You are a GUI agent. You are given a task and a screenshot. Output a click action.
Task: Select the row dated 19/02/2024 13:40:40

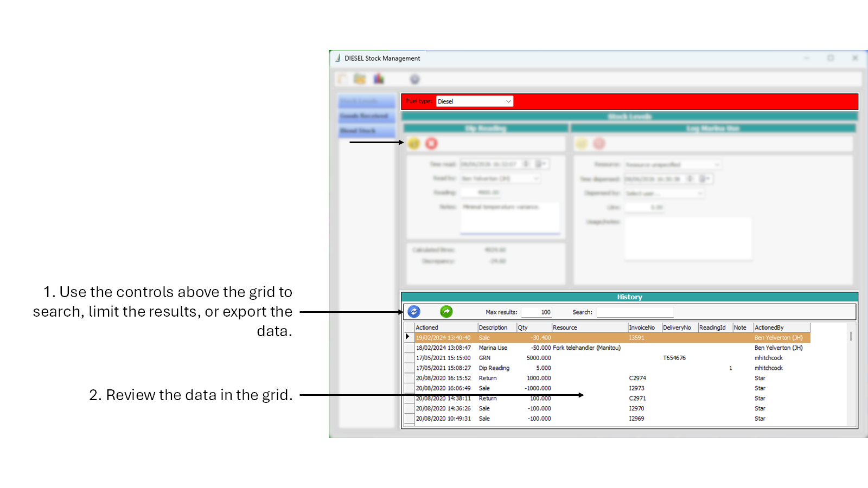click(612, 338)
